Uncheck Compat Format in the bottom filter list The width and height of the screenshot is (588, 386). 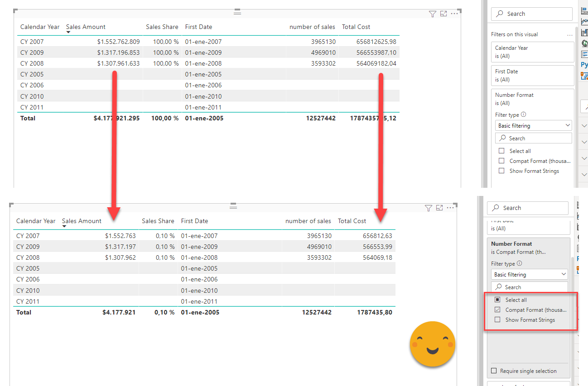497,310
